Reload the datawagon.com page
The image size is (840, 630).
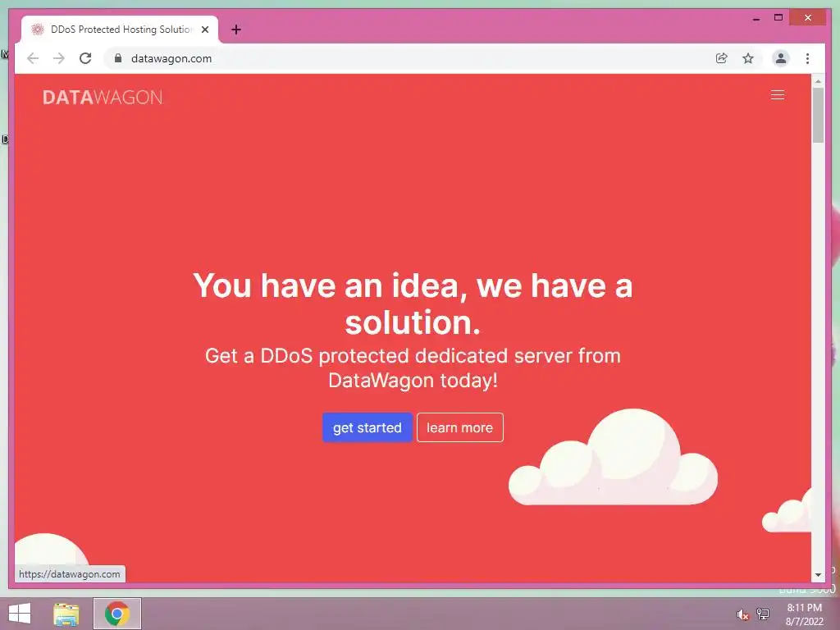click(x=85, y=58)
